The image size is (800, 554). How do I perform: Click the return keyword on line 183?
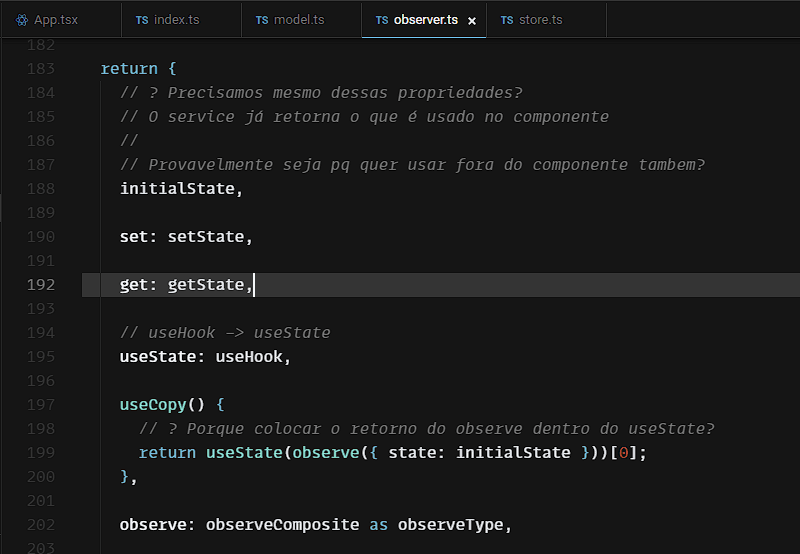click(x=129, y=69)
